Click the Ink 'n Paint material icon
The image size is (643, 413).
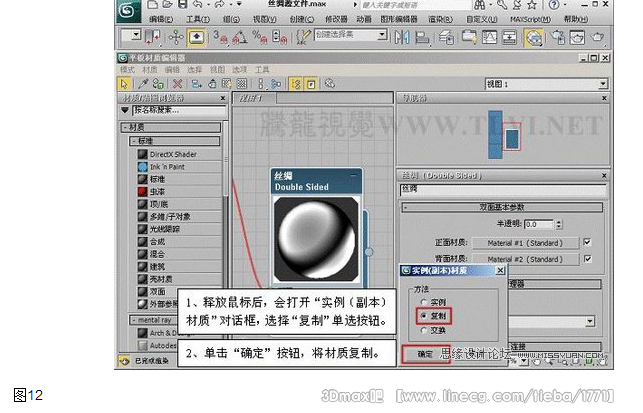[x=143, y=167]
